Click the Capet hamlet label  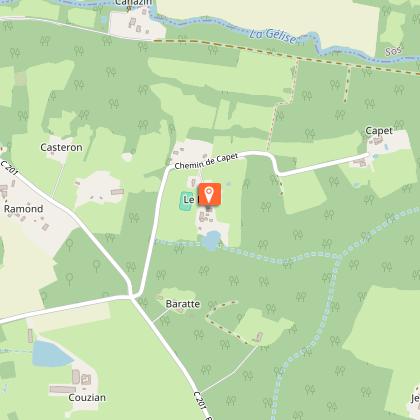(379, 131)
